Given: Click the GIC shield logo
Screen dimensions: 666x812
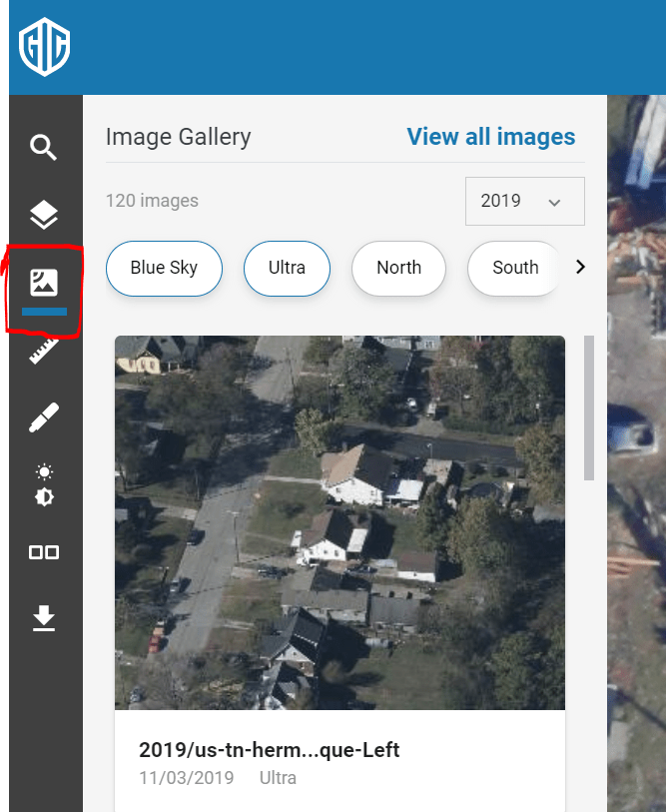Looking at the screenshot, I should 44,47.
